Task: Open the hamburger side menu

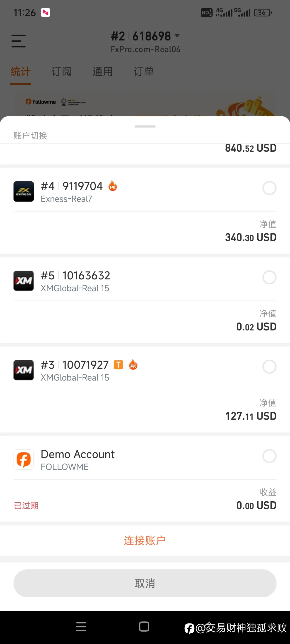Action: 19,41
